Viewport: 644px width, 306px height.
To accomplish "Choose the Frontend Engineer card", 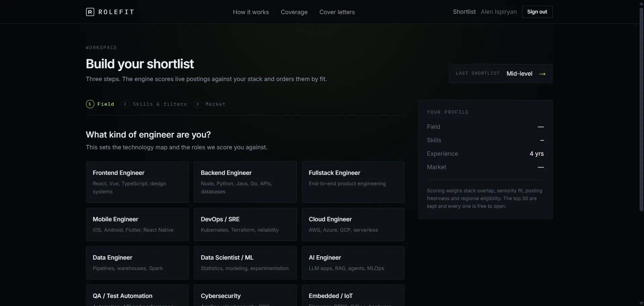I will [x=137, y=182].
